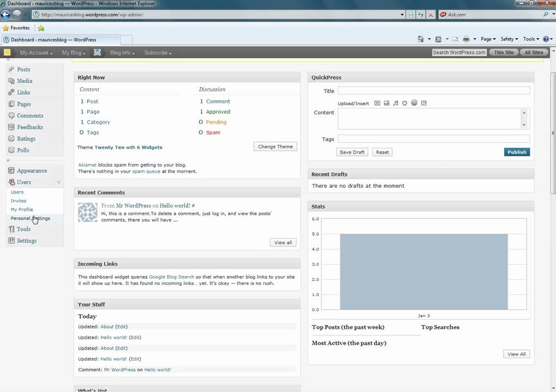Image resolution: width=556 pixels, height=392 pixels.
Task: Open the Akismet link
Action: coord(87,165)
